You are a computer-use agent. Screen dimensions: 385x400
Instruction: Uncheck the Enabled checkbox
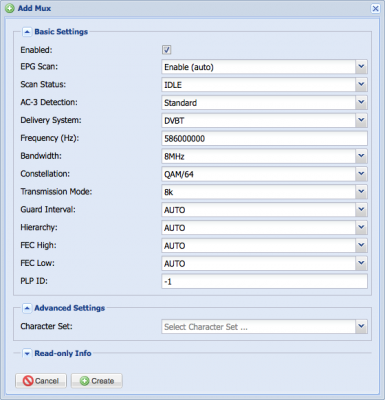[167, 50]
